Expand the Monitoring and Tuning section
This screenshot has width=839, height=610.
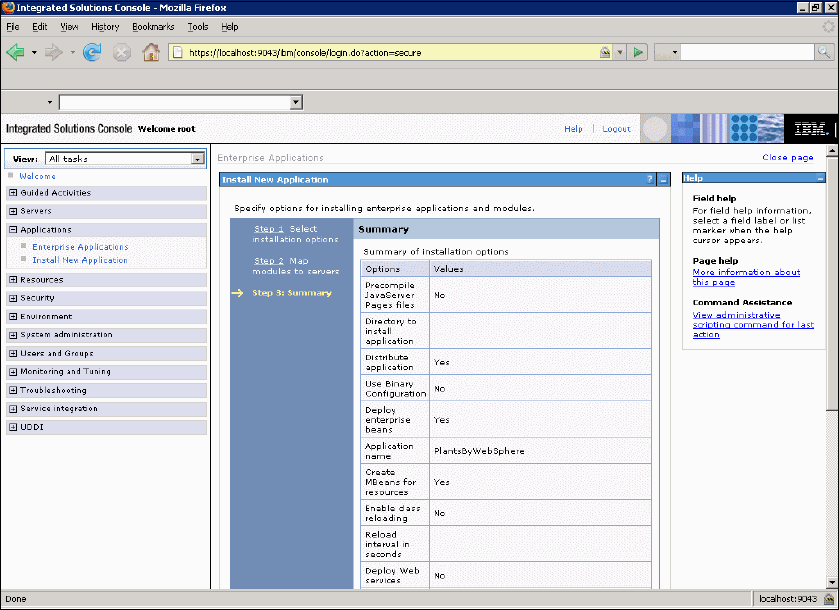pyautogui.click(x=13, y=372)
